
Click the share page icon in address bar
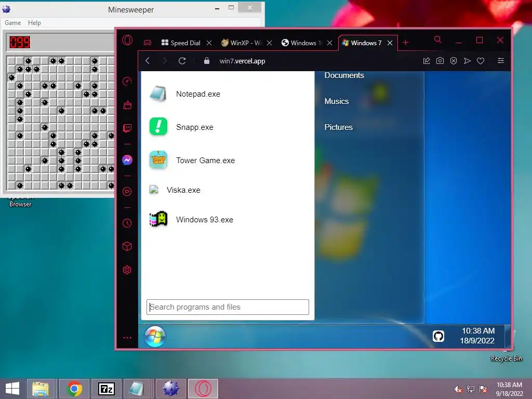click(427, 61)
